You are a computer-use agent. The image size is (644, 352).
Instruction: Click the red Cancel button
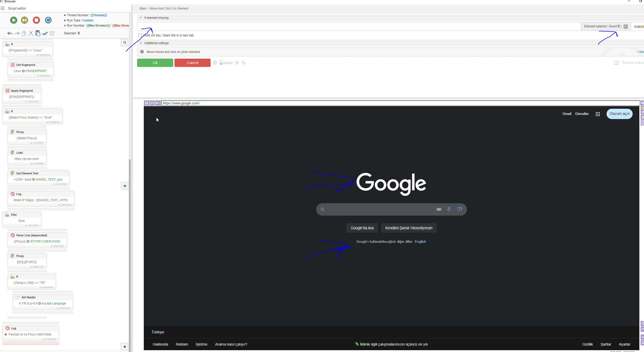tap(192, 63)
